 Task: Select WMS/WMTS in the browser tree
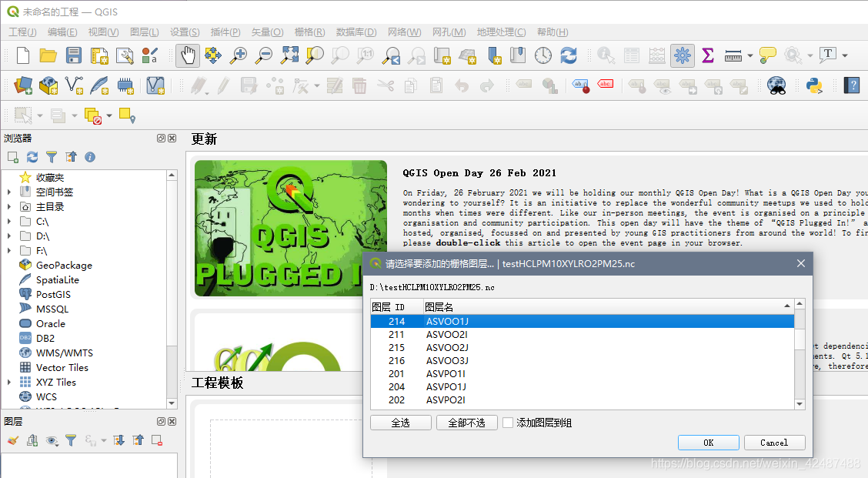tap(64, 353)
